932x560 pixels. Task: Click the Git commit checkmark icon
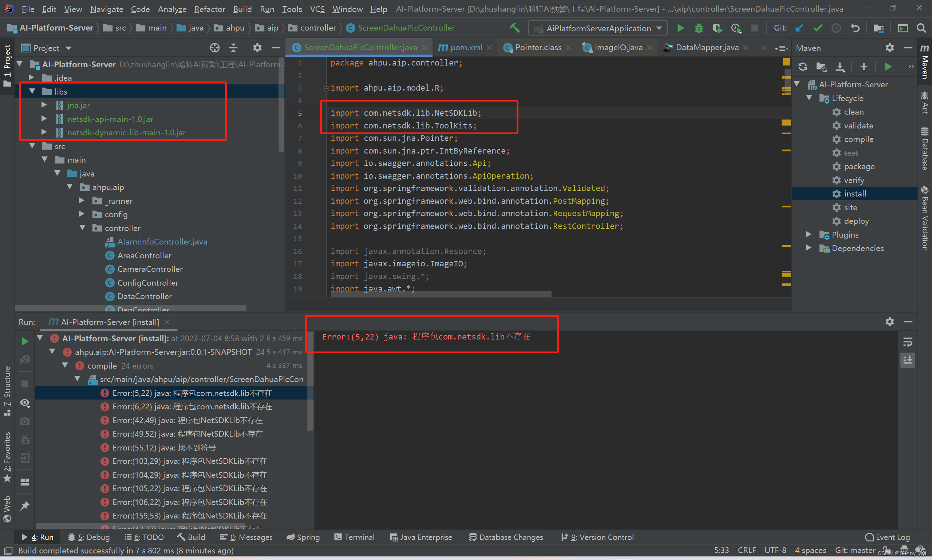click(818, 28)
